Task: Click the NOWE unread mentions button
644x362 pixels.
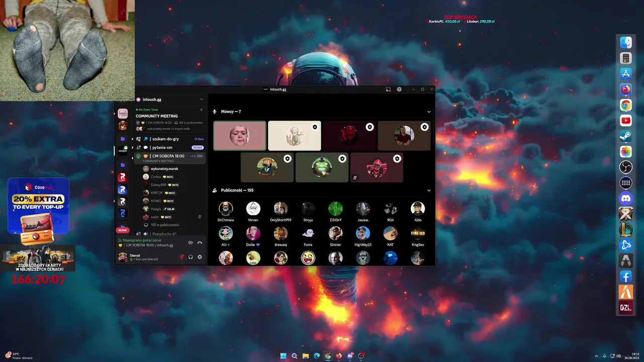Action: tap(123, 230)
